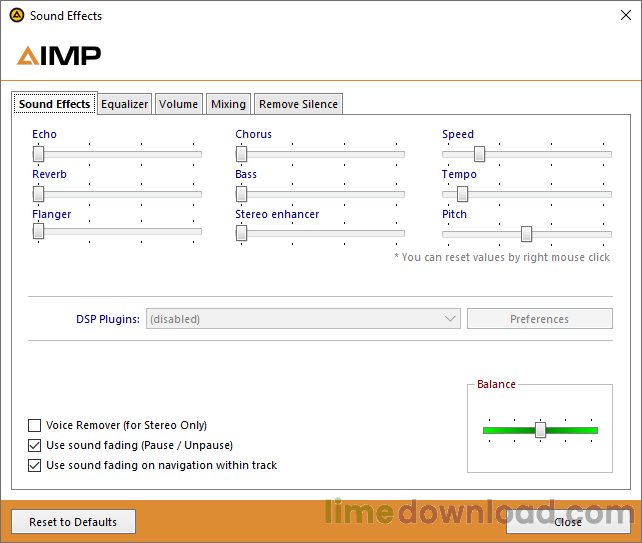Click the Stereo enhancer slider handle
Screen dimensions: 642x543
(x=242, y=233)
